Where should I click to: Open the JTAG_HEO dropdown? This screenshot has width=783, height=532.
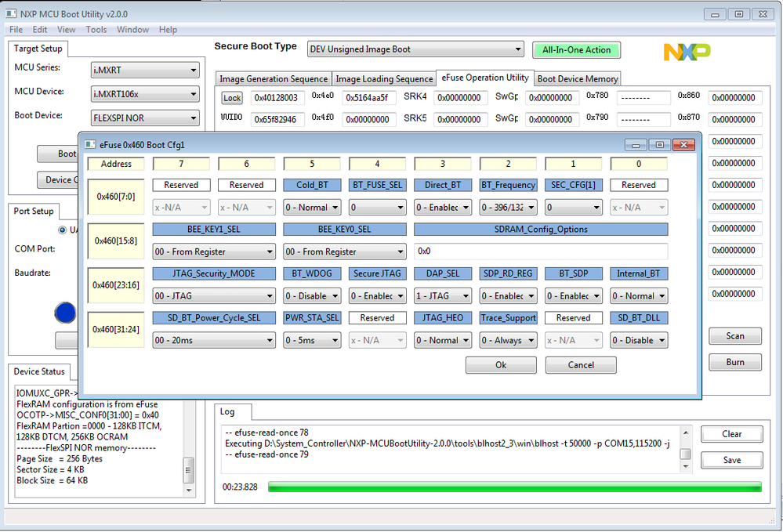pos(442,340)
